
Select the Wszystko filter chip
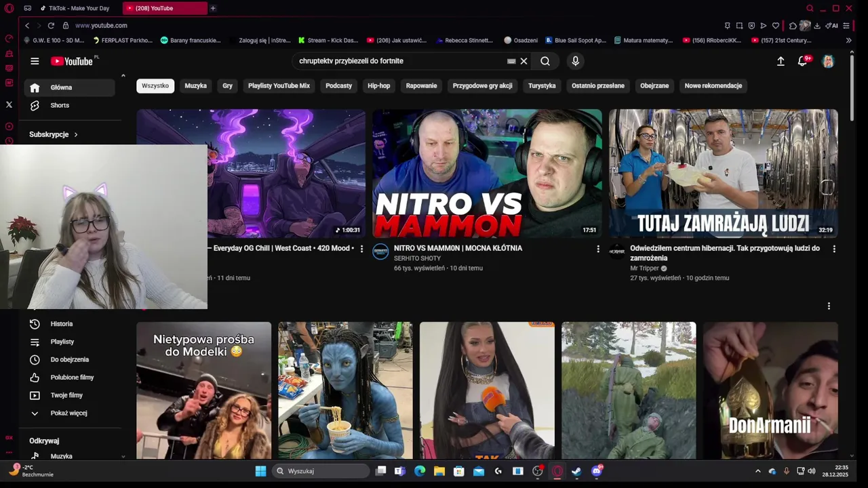[155, 85]
